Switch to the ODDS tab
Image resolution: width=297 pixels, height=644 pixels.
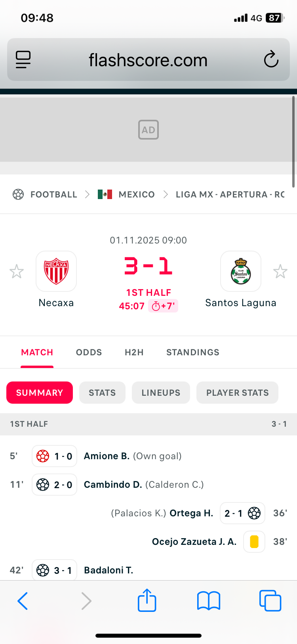click(89, 352)
